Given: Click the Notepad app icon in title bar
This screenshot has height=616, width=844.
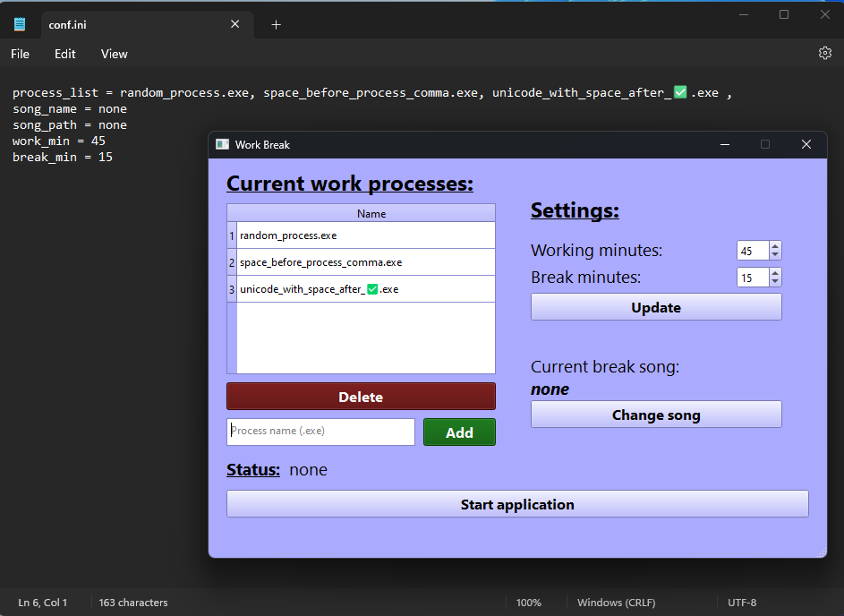Looking at the screenshot, I should pyautogui.click(x=20, y=24).
